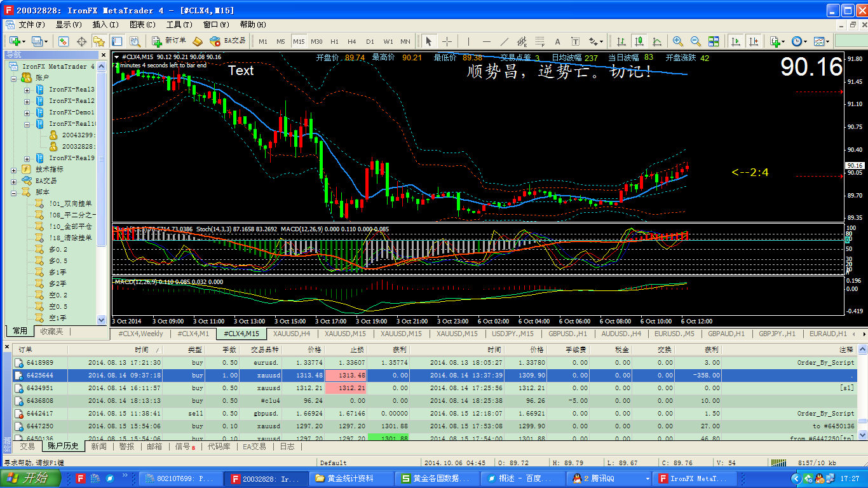Select the text annotation tool (A)

pos(558,41)
